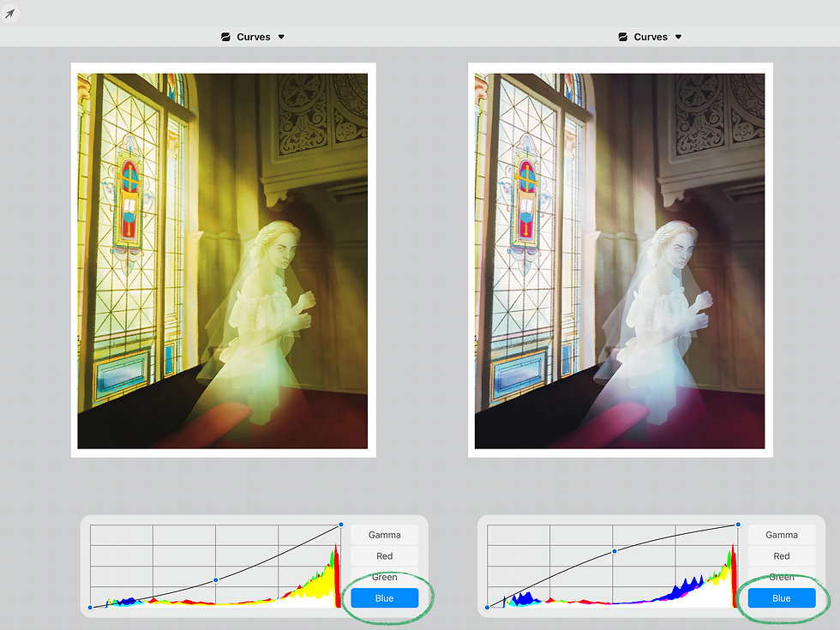Select the left curve's middle control point
840x630 pixels.
click(215, 580)
